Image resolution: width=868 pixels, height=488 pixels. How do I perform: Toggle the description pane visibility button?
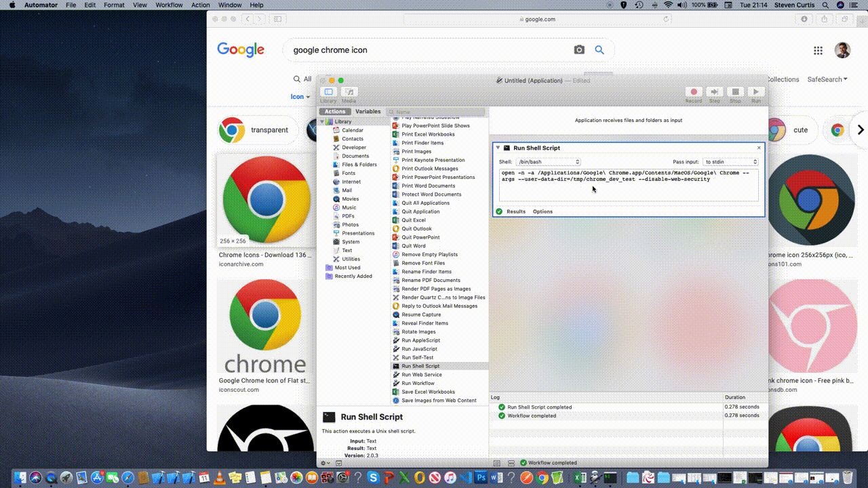point(338,463)
